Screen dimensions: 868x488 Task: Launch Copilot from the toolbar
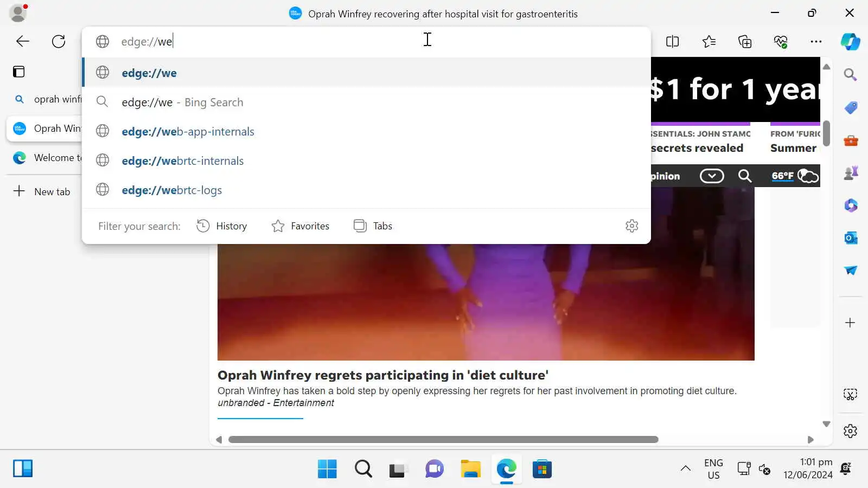(850, 41)
